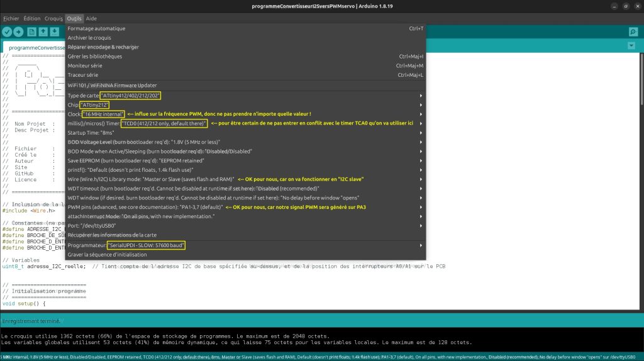Expand the Programmateur SerialUPDI submenu
644x361 pixels.
(245, 245)
